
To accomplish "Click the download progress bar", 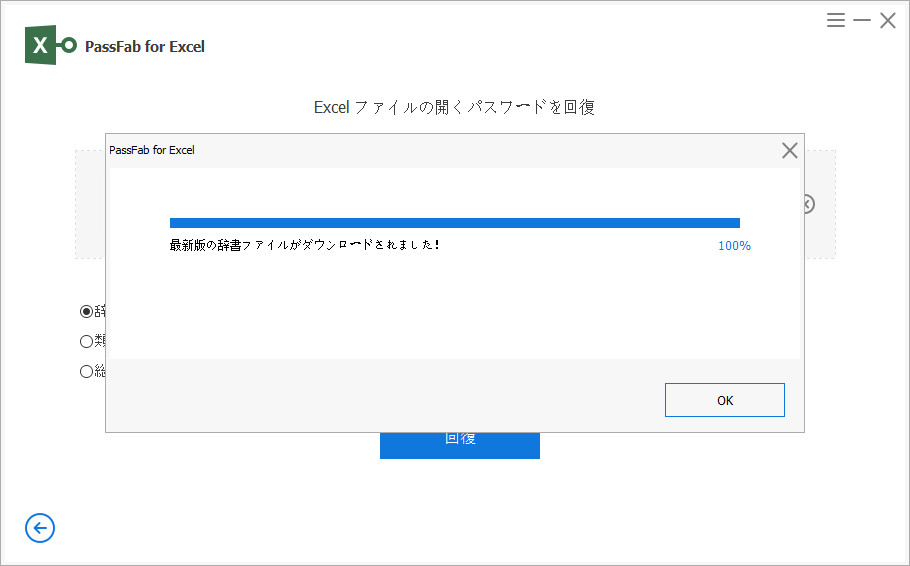I will (x=454, y=223).
